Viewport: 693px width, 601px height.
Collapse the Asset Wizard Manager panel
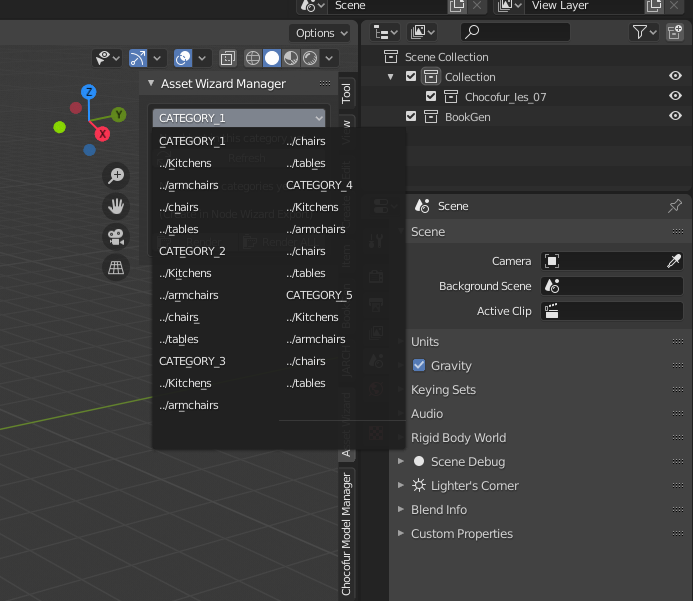[x=151, y=83]
